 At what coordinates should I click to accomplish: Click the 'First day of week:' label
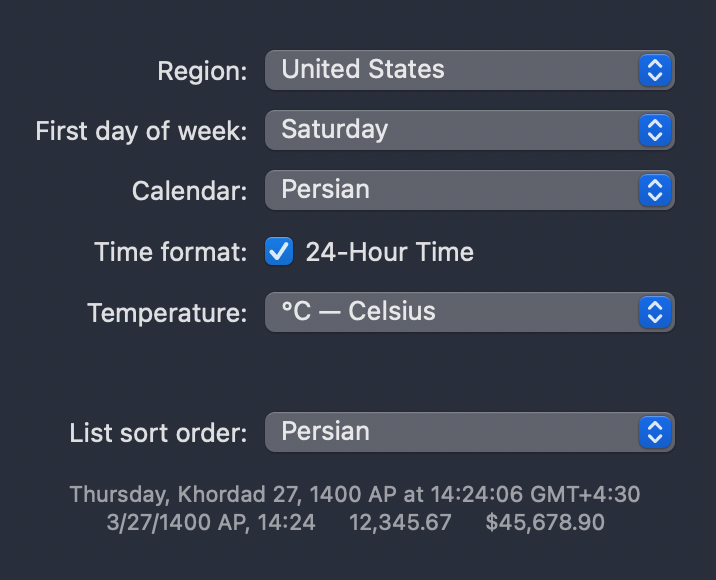[141, 131]
